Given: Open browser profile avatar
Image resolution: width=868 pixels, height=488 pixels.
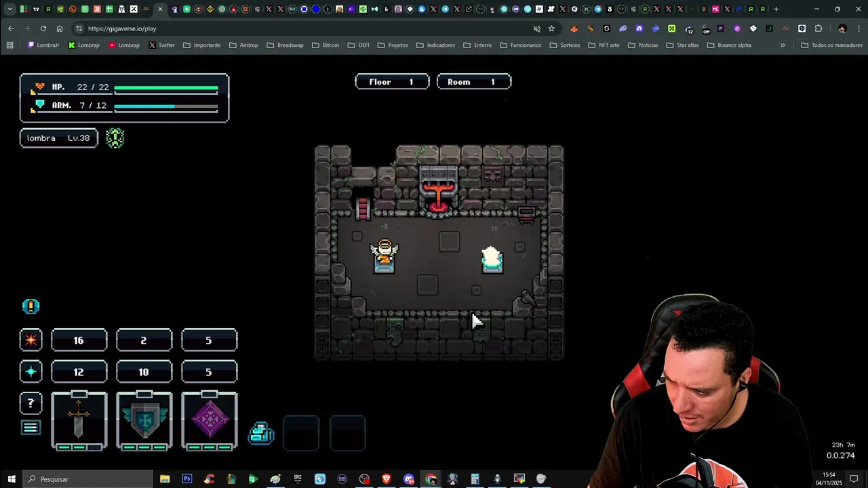Looking at the screenshot, I should point(842,28).
